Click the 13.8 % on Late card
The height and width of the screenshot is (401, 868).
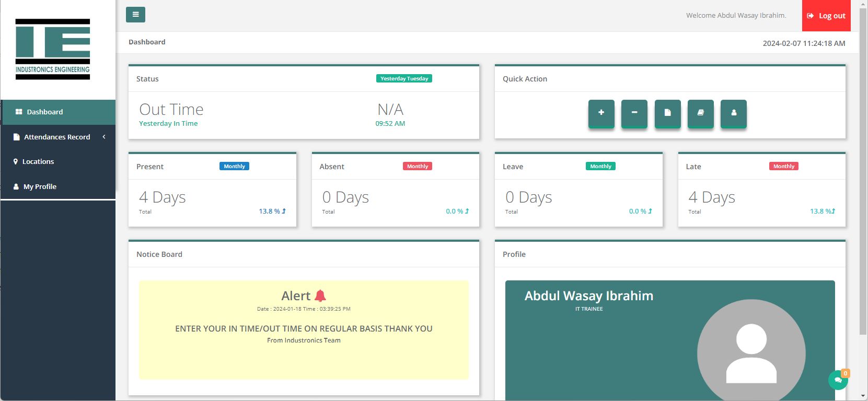point(823,211)
